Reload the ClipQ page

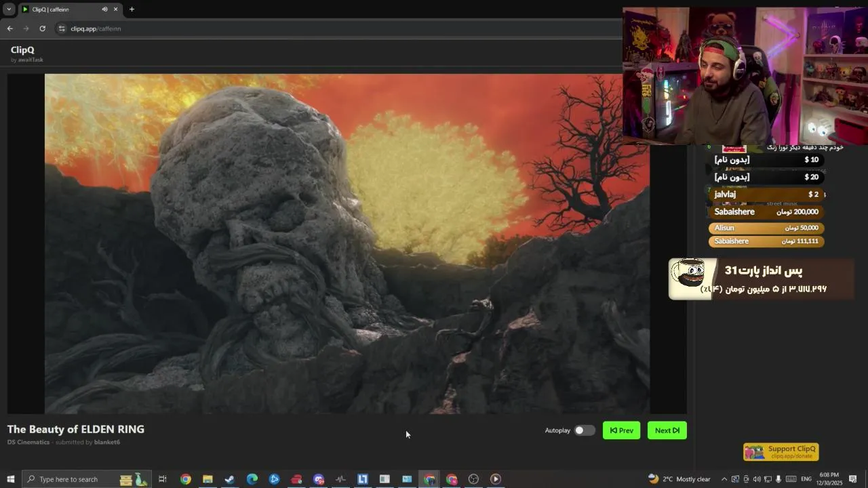[42, 28]
